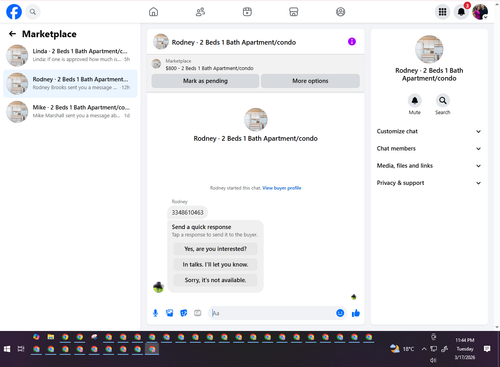
Task: Open the Windows Start button
Action: pyautogui.click(x=7, y=349)
